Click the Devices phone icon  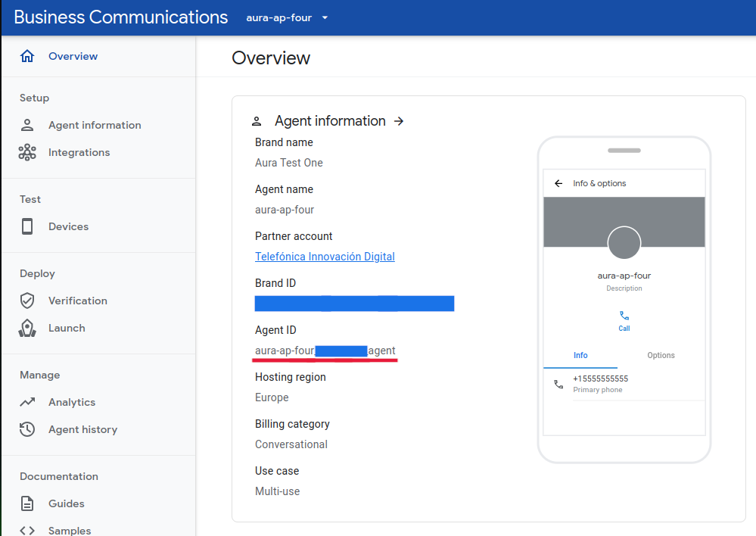click(27, 226)
